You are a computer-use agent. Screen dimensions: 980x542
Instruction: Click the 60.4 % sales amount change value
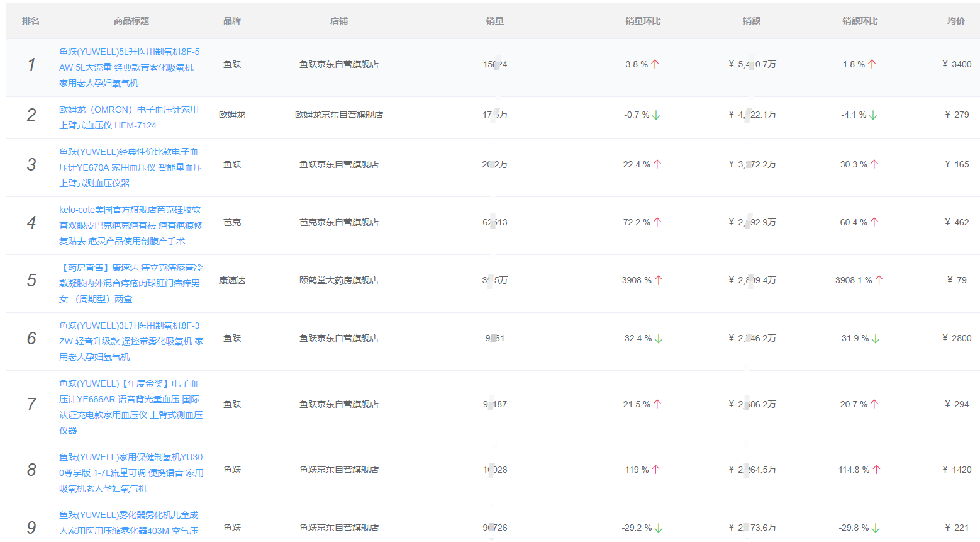point(854,222)
